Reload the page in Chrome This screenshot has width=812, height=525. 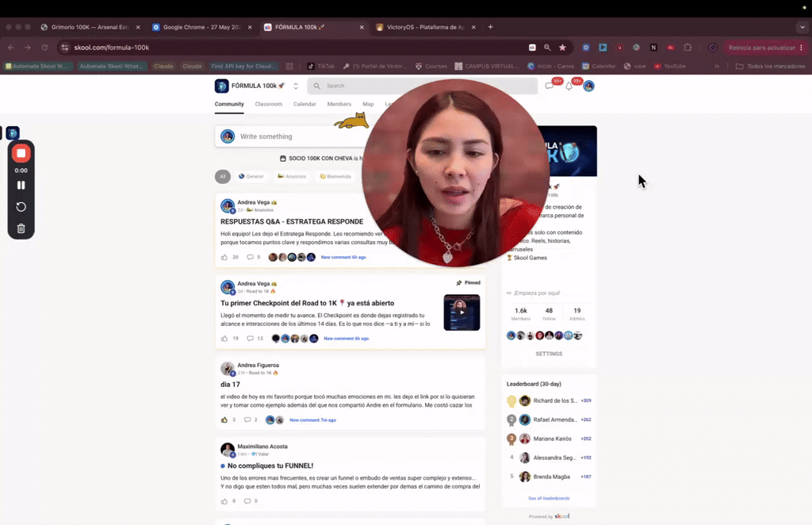tap(44, 48)
